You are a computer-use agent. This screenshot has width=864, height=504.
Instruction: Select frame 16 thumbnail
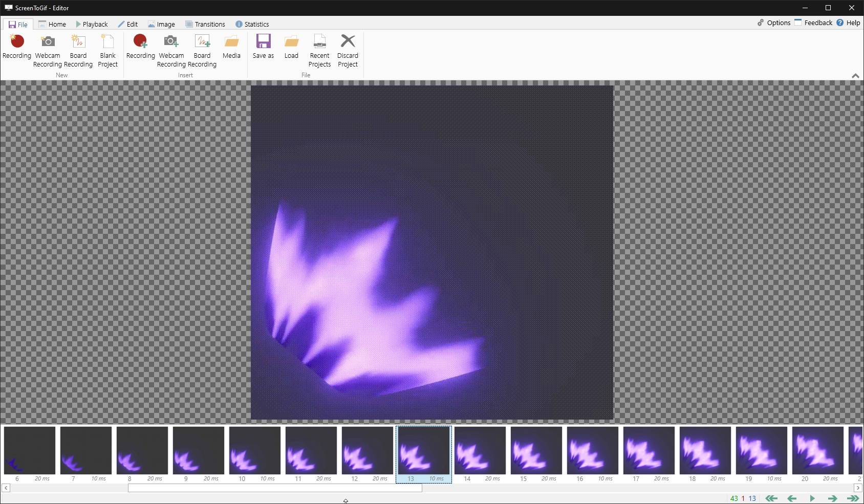[593, 451]
